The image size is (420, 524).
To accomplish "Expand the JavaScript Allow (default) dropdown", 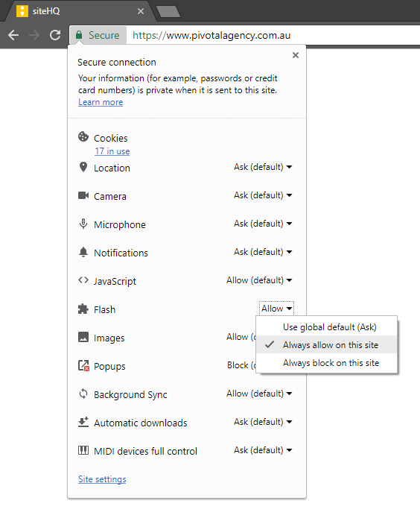I will 259,280.
